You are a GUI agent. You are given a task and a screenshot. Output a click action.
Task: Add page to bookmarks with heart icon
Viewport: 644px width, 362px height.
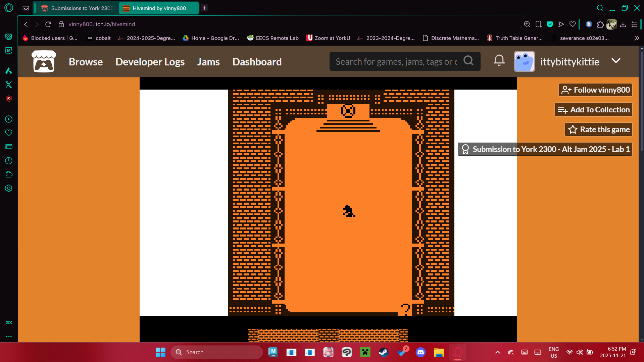tap(573, 24)
